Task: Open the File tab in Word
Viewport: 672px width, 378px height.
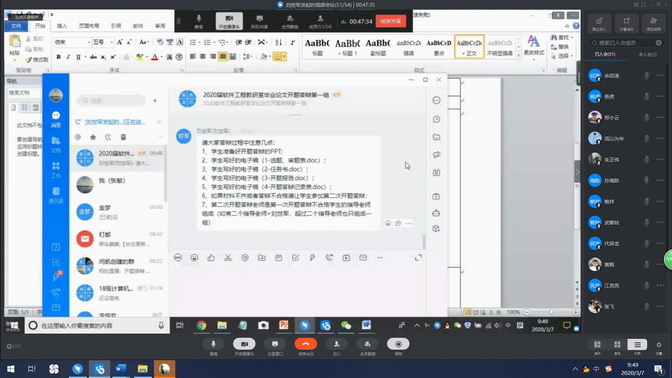Action: [16, 26]
